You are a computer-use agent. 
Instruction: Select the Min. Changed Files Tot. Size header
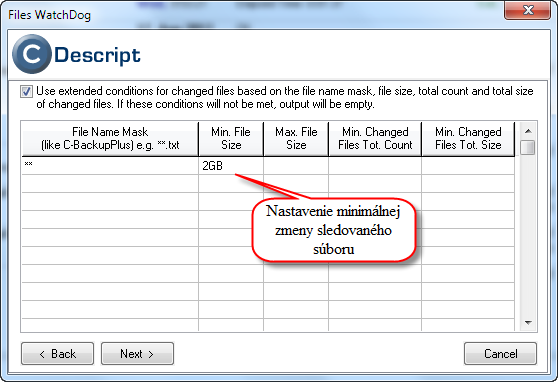point(468,138)
